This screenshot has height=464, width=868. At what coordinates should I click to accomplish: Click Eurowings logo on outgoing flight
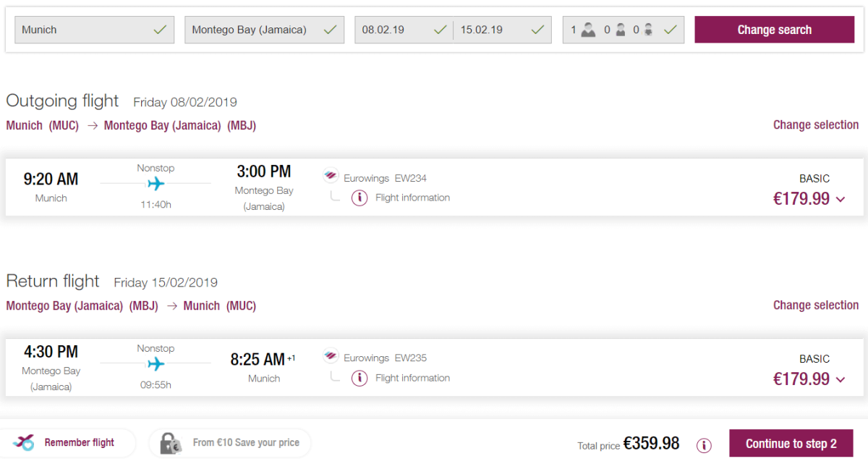click(331, 177)
